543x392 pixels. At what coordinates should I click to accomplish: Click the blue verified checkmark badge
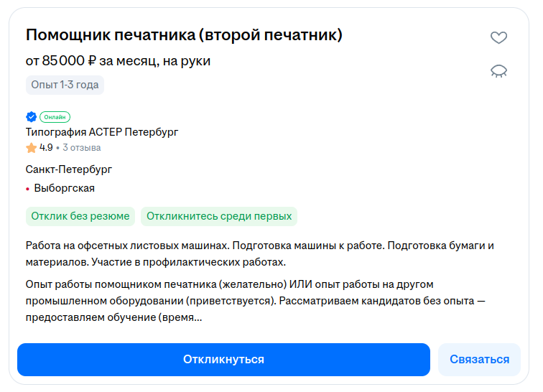pos(31,117)
